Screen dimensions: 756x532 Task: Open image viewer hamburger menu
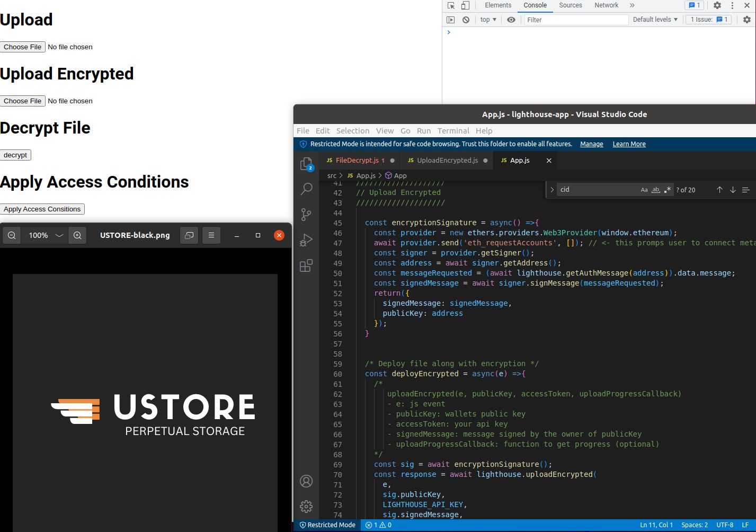coord(211,235)
